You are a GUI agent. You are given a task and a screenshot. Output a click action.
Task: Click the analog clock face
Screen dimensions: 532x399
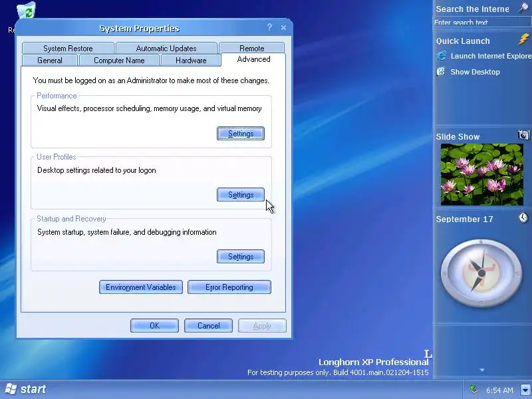click(x=481, y=273)
